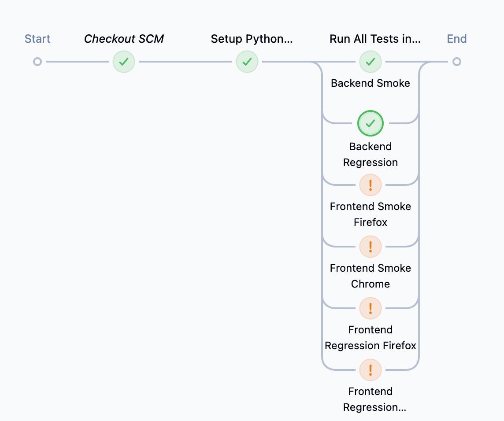Open the Start link

point(37,39)
